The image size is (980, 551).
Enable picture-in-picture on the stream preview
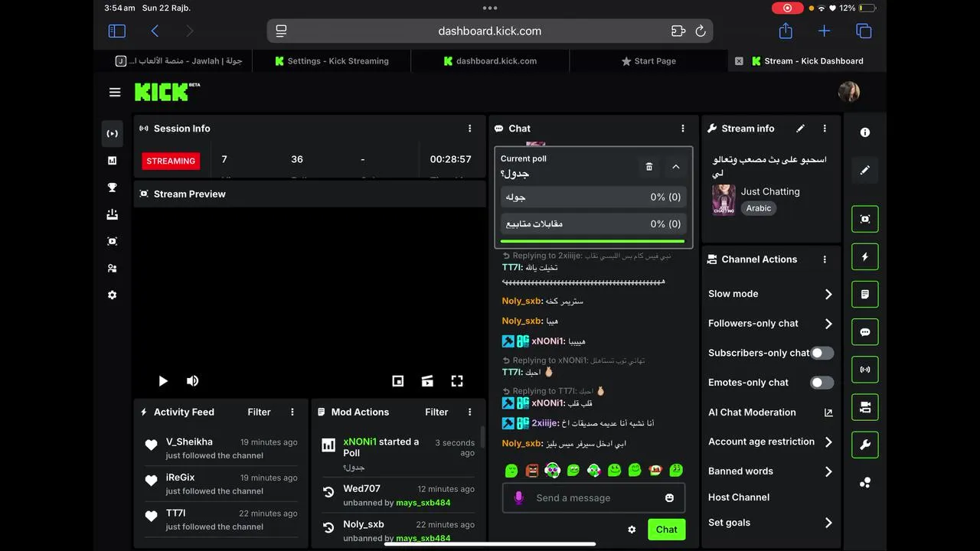398,381
